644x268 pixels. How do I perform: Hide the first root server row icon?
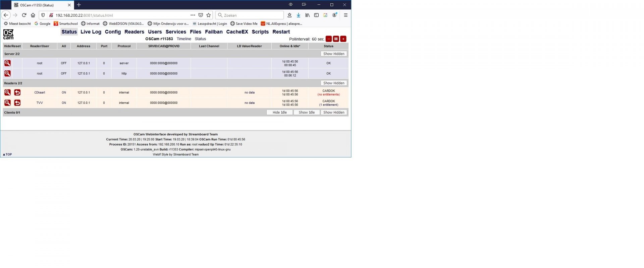[x=7, y=63]
